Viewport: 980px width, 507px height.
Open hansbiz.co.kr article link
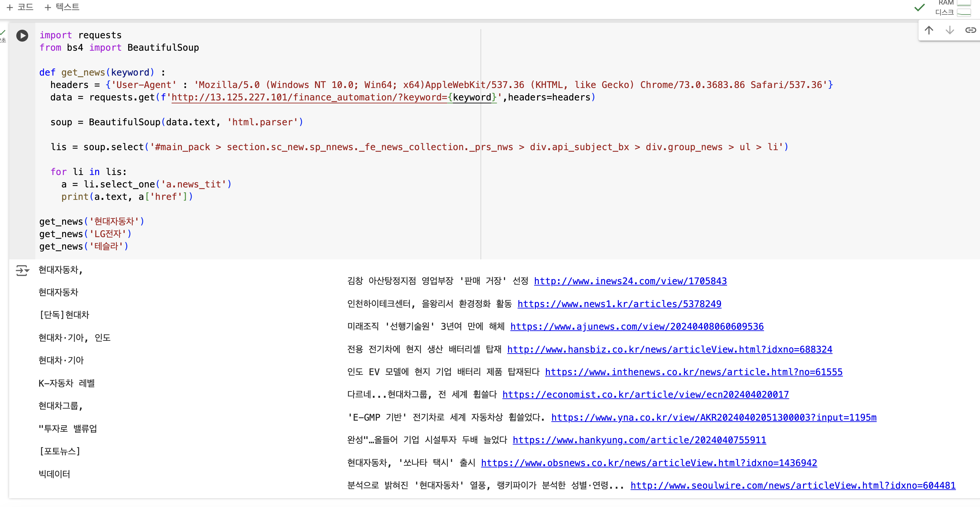[670, 350]
